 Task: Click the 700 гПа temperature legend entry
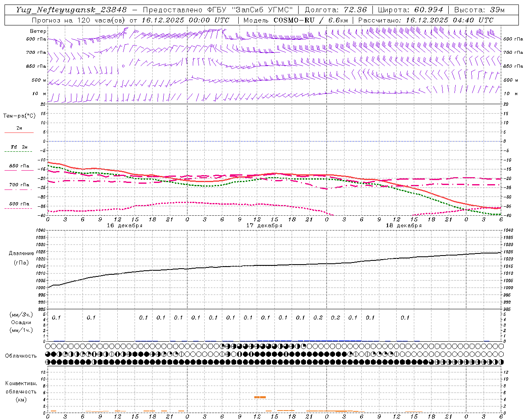[x=19, y=185]
